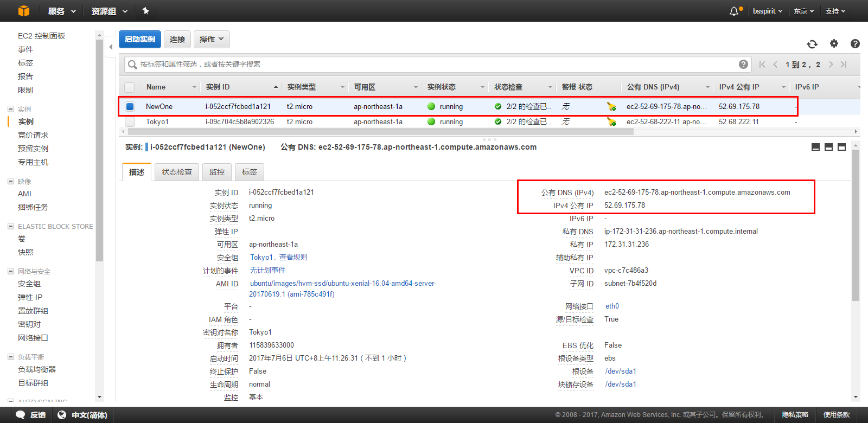Screen dimensions: 868x423
Task: Open the Tokyo1 security group link
Action: (x=261, y=257)
